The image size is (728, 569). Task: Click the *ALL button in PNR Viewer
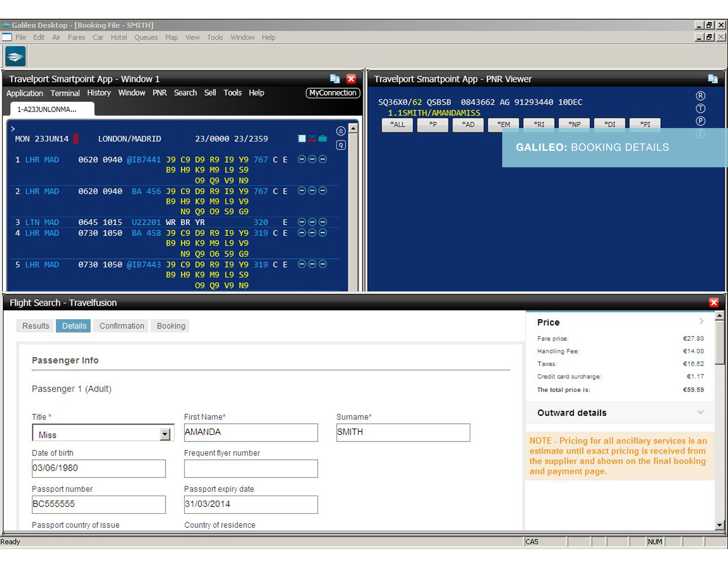pos(398,125)
